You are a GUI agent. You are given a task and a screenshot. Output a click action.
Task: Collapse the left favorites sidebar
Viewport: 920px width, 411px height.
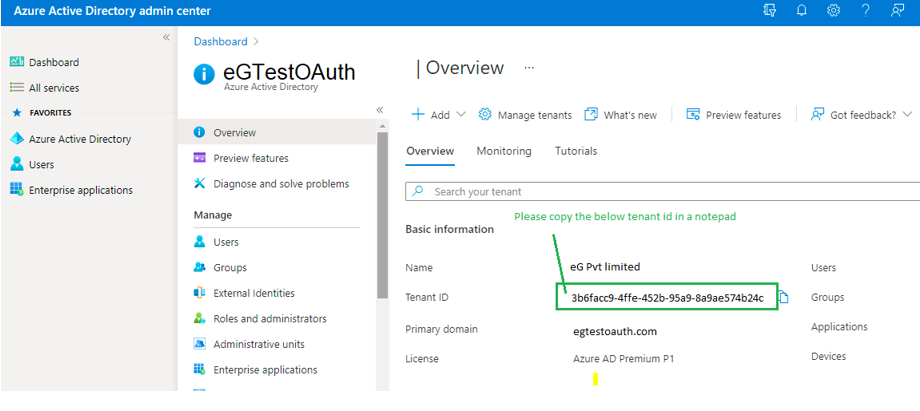coord(166,38)
